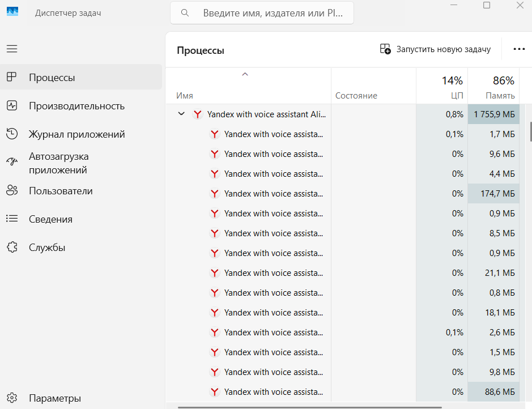The height and width of the screenshot is (409, 532).
Task: Click the Службы puzzle-gear icon
Action: (12, 247)
